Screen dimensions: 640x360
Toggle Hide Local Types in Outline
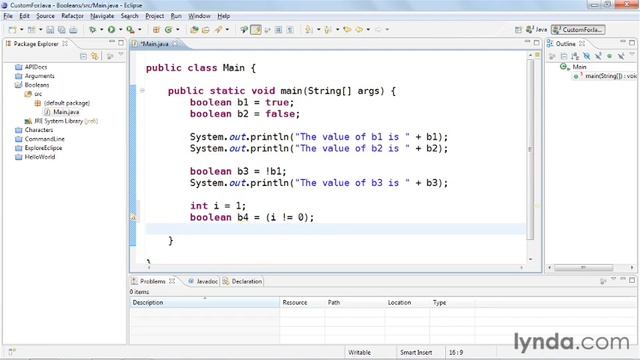pos(621,56)
